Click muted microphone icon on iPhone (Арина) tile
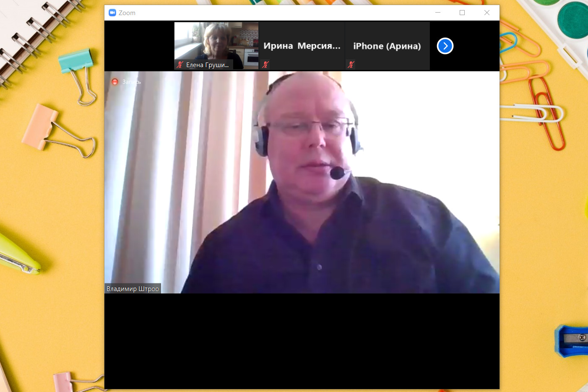The width and height of the screenshot is (588, 392). pos(351,65)
